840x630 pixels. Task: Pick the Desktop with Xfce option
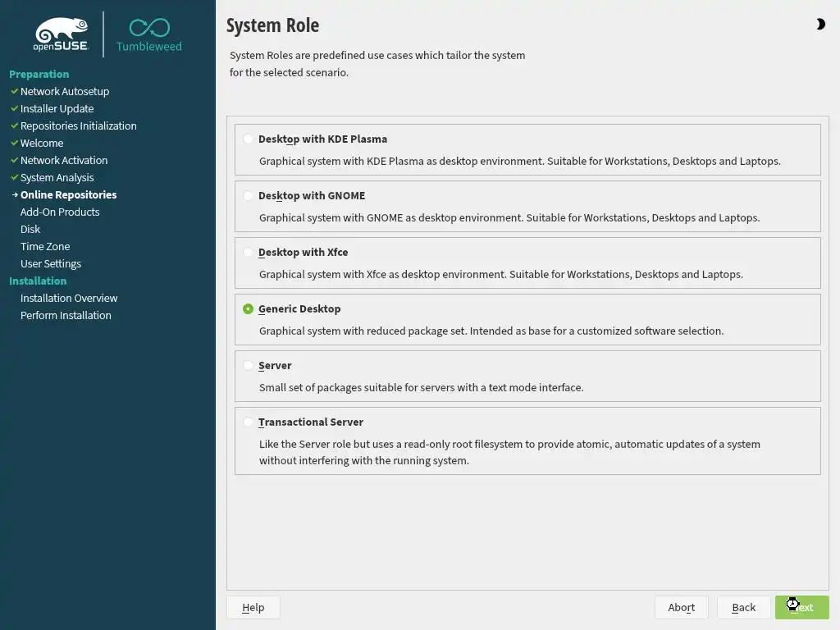249,253
